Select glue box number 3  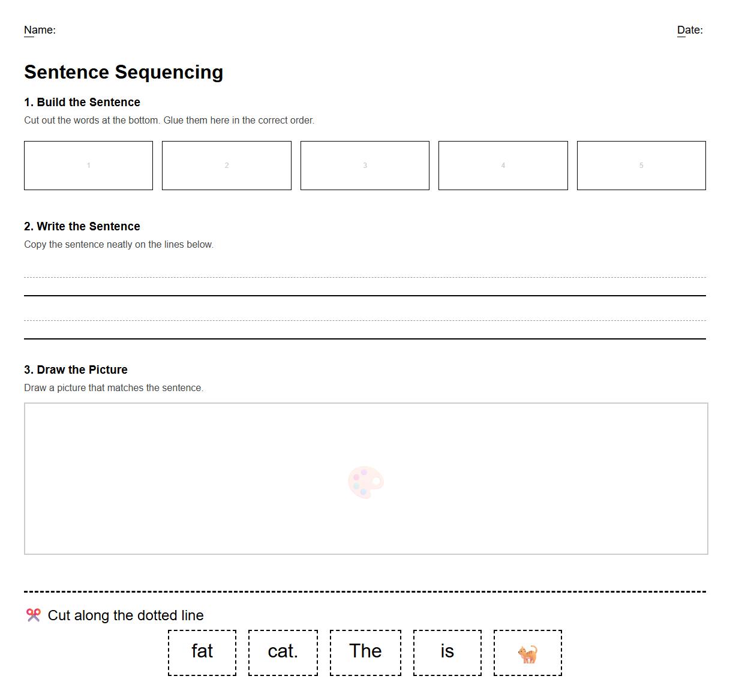pyautogui.click(x=365, y=166)
